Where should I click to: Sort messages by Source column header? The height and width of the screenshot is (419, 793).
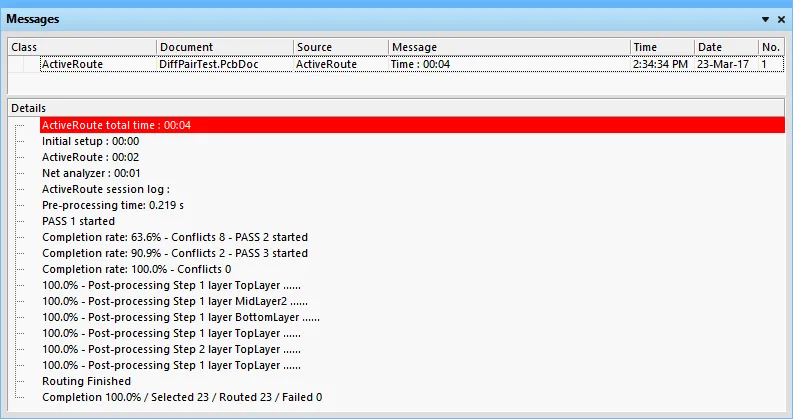pyautogui.click(x=341, y=47)
